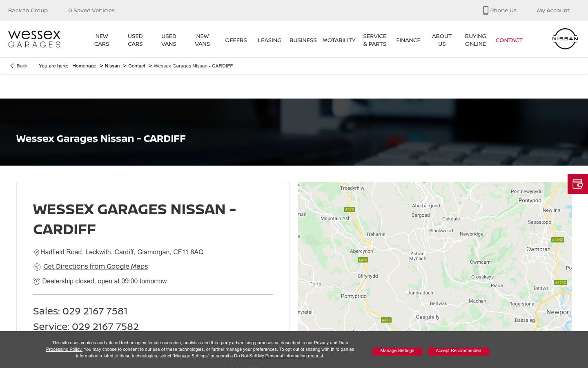Screen dimensions: 588x368
Task: Click the phone icon beside Phone Us
Action: 486,10
